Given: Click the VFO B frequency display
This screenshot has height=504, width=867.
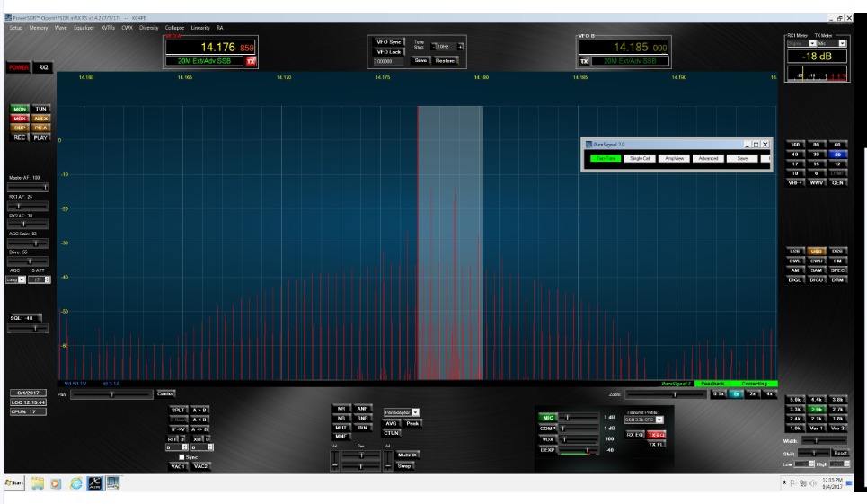Looking at the screenshot, I should point(624,48).
